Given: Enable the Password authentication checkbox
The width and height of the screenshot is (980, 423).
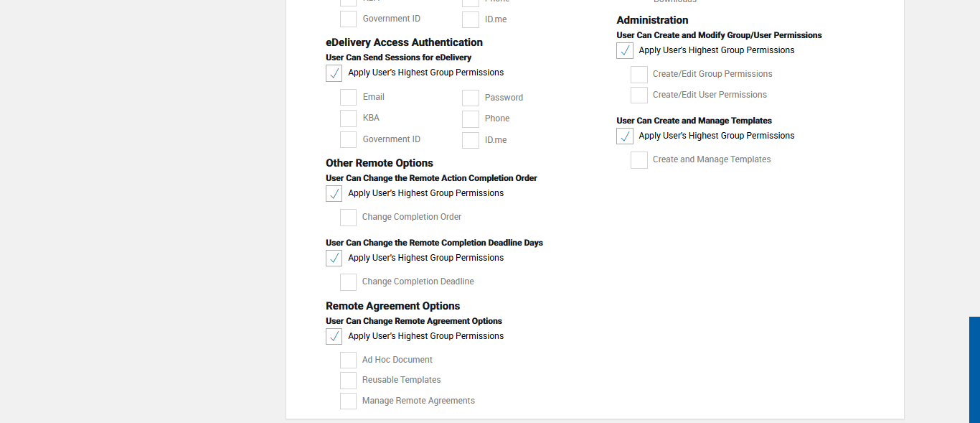Looking at the screenshot, I should (471, 98).
